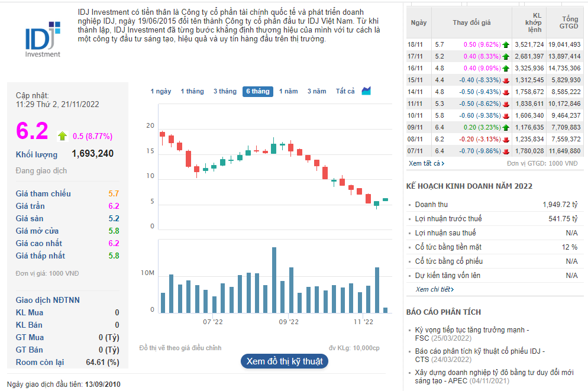This screenshot has width=588, height=391.
Task: Click the red down arrow in the 14/11 row
Action: [x=506, y=92]
